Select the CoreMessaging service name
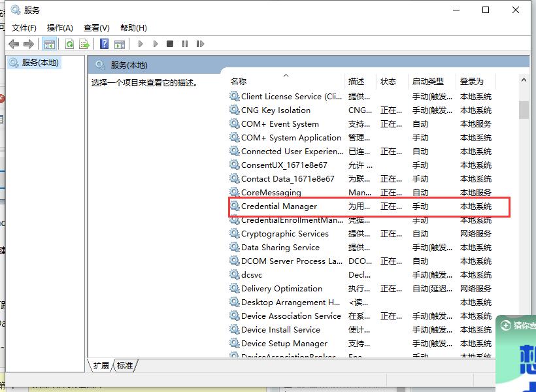 (x=271, y=193)
